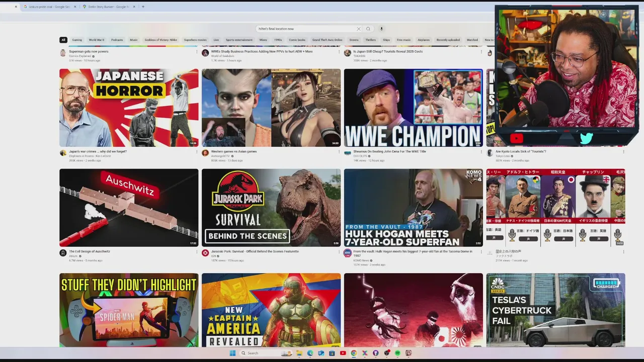The width and height of the screenshot is (644, 362).
Task: Click the Twitter bird icon on webcam overlay
Action: tap(587, 138)
